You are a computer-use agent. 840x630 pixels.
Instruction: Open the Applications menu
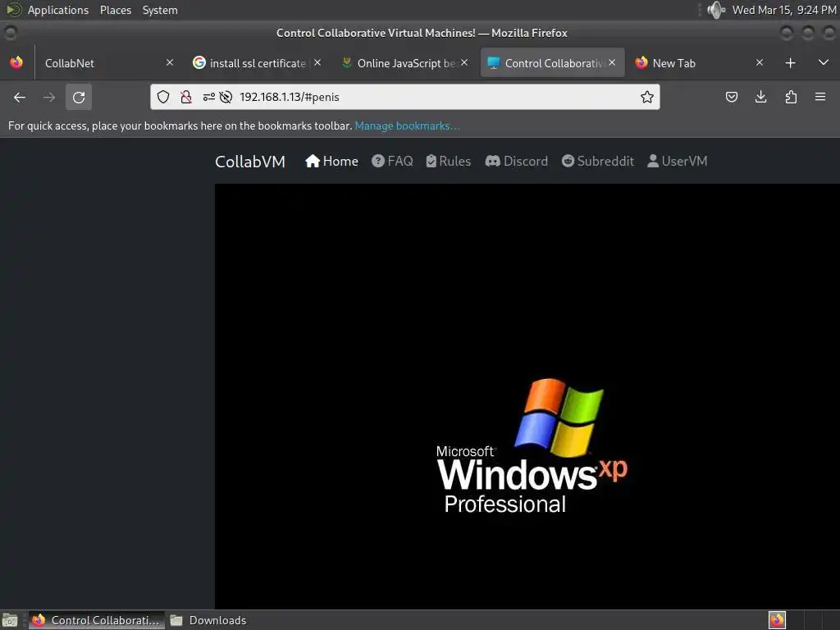pos(58,10)
